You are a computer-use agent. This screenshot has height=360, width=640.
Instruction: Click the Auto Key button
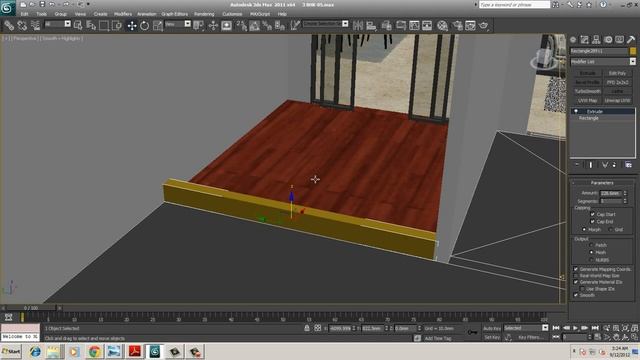tap(492, 328)
